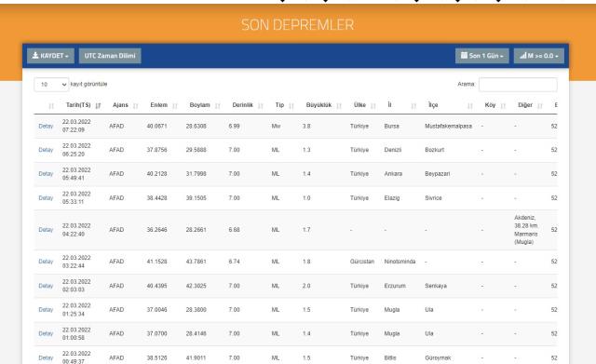Open the records-per-page selector showing 10
The image size is (596, 364).
click(51, 85)
